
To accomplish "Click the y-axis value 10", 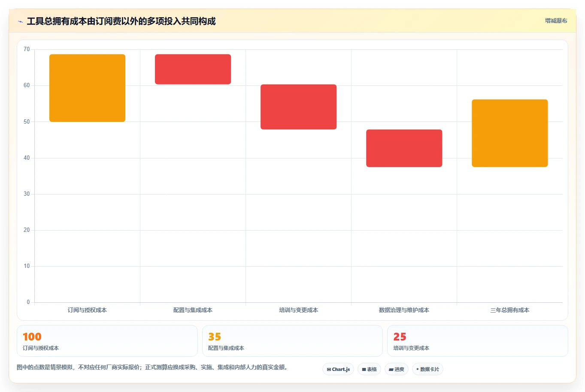I will 27,266.
